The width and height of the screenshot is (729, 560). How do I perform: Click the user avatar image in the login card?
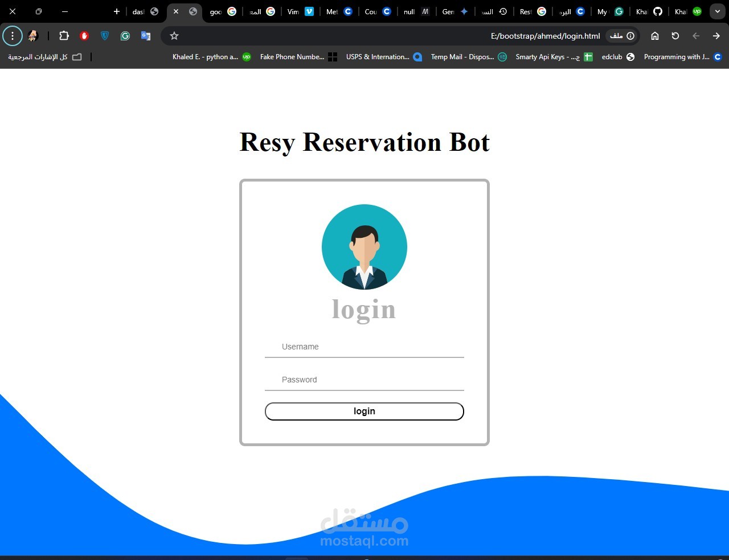(364, 247)
